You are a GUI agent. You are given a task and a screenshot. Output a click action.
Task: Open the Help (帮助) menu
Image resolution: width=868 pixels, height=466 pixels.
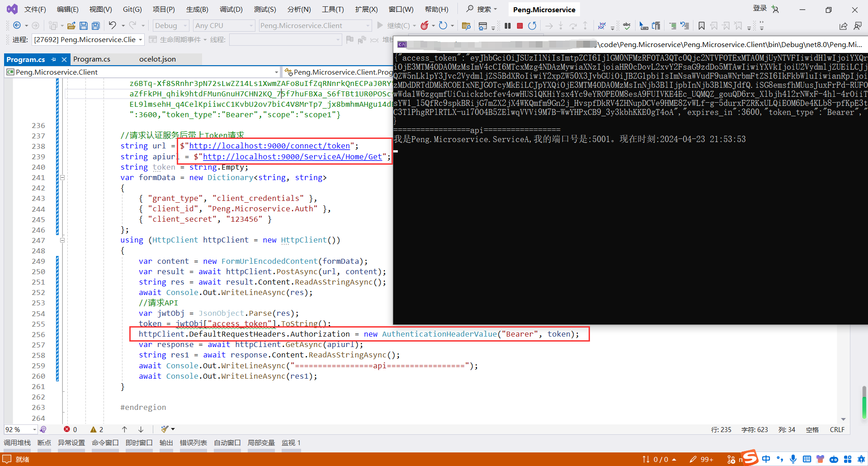click(x=436, y=10)
